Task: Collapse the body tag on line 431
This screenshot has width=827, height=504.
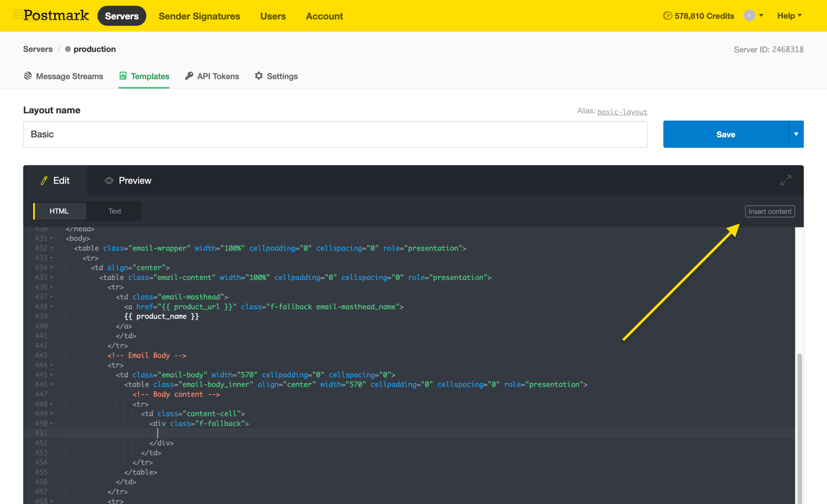Action: [x=51, y=239]
